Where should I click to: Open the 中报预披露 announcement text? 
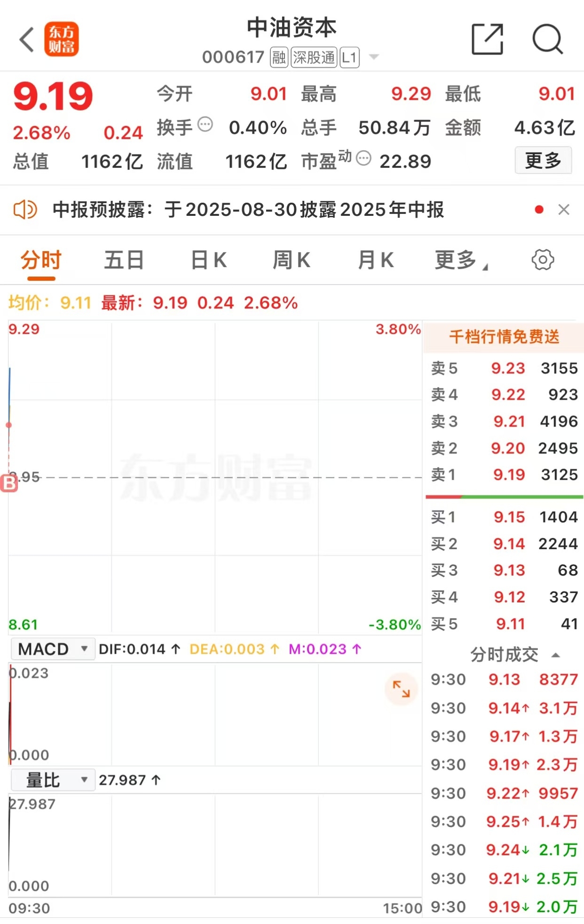(x=248, y=210)
